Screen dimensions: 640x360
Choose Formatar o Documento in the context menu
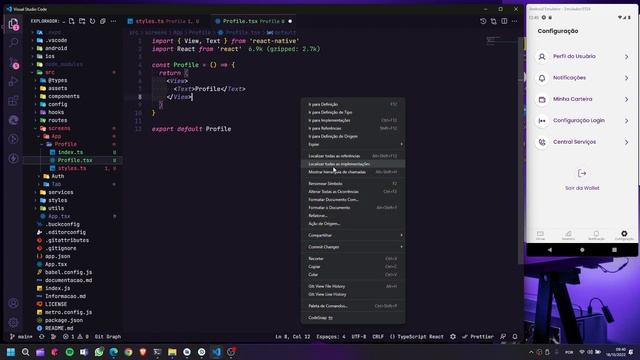click(353, 207)
